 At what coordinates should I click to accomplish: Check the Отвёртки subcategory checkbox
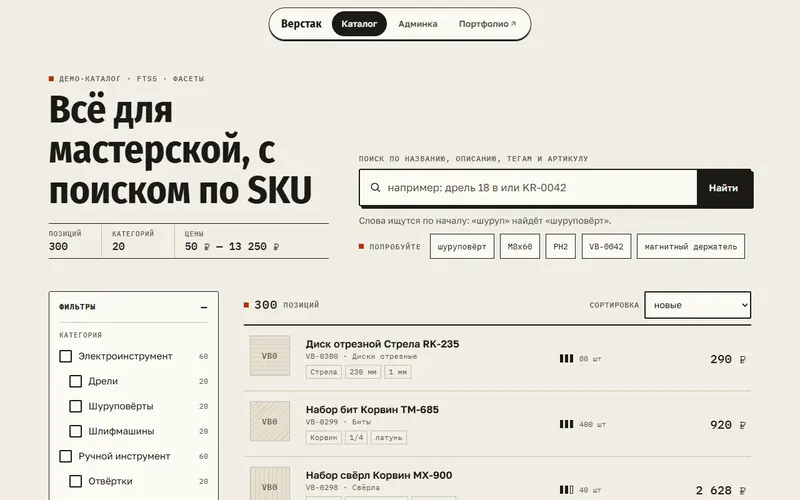76,481
